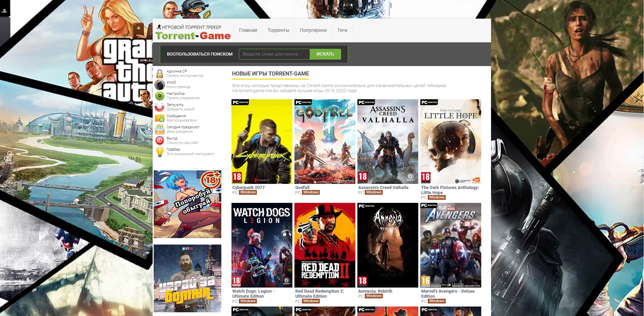
Task: Open the Assassin's Creed Valhalla cover
Action: 388,142
